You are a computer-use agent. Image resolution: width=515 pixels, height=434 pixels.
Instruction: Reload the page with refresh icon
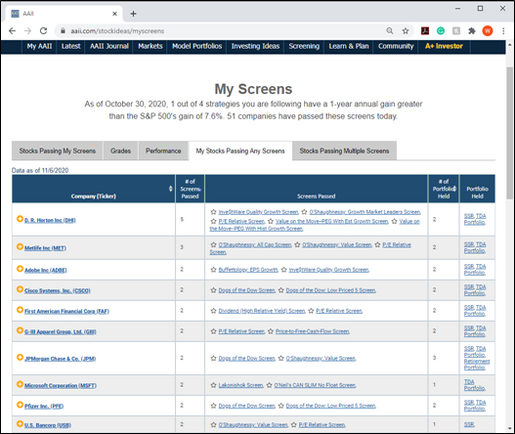click(x=43, y=31)
